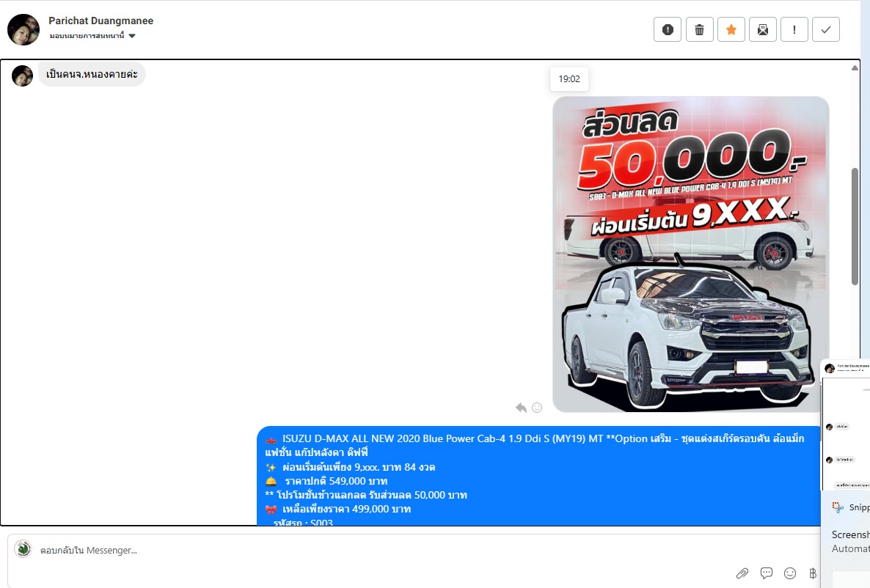The height and width of the screenshot is (588, 870).
Task: Mark conversation done with the checkmark
Action: pyautogui.click(x=826, y=29)
